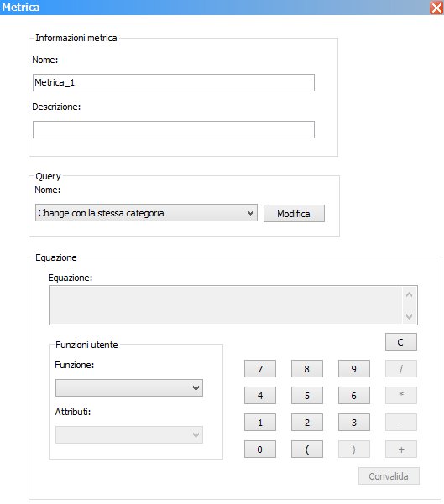Focus the metric Nome text field

[x=174, y=83]
